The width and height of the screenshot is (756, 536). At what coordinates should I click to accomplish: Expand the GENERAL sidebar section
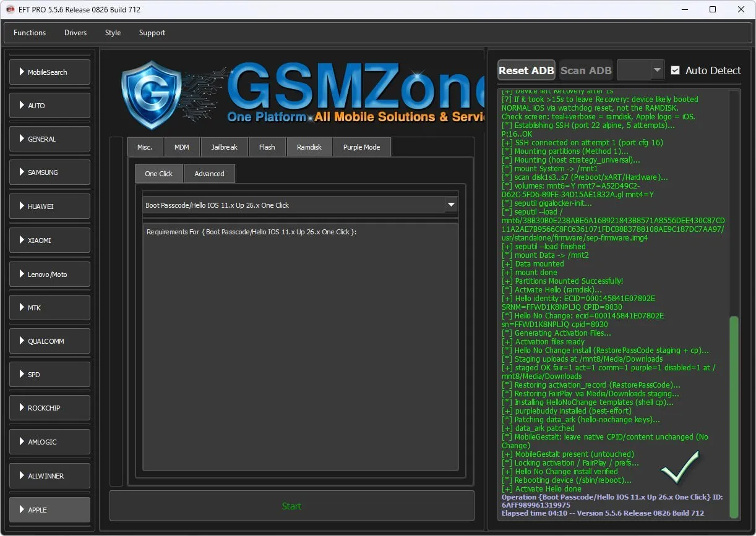[49, 139]
